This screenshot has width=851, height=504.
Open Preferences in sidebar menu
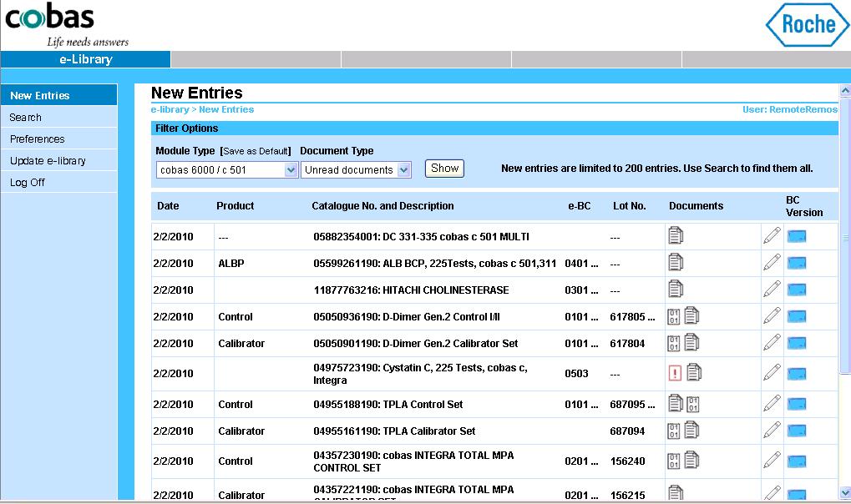[58, 139]
